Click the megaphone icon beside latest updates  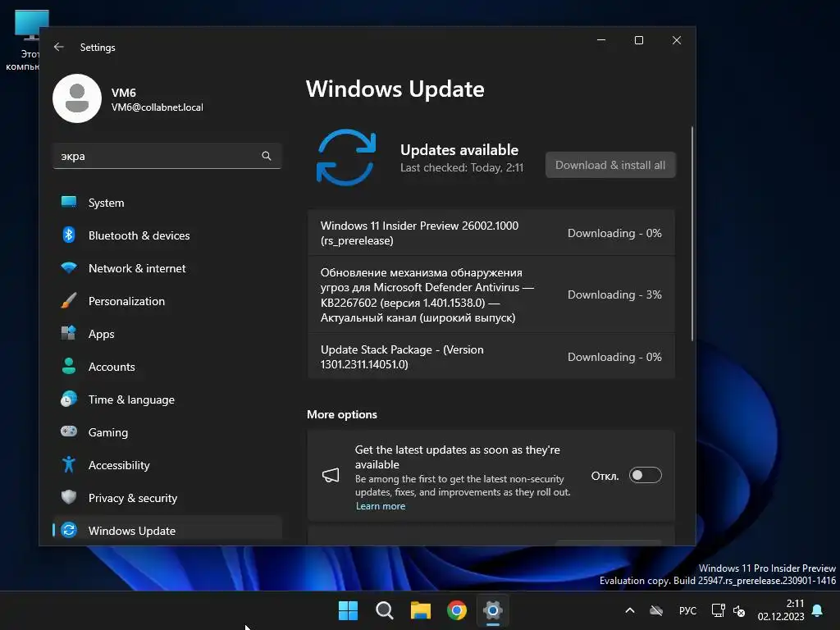coord(331,475)
